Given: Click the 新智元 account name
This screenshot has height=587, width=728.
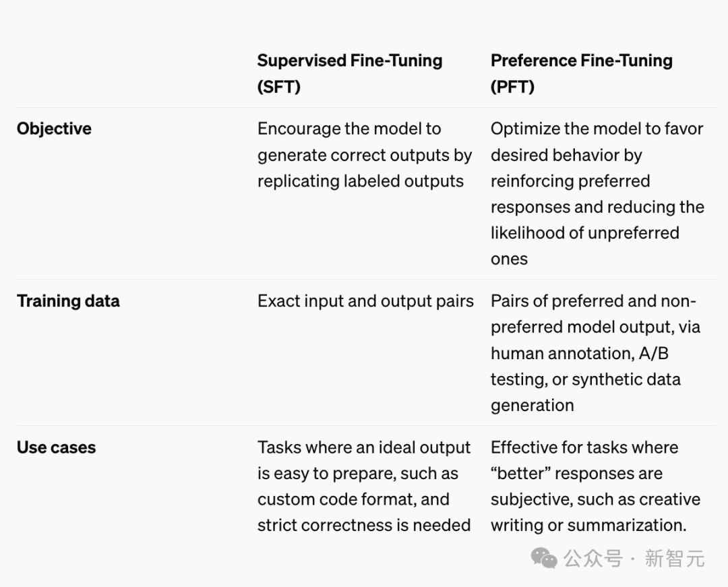Looking at the screenshot, I should [x=674, y=559].
